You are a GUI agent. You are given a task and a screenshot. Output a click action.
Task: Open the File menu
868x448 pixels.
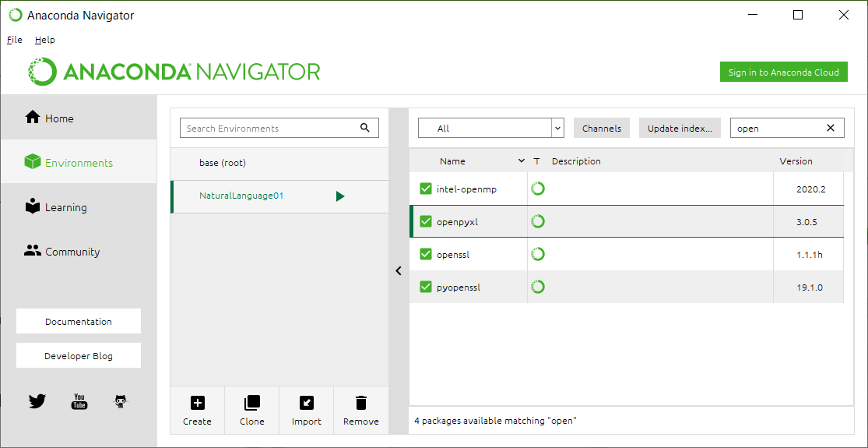pos(14,40)
